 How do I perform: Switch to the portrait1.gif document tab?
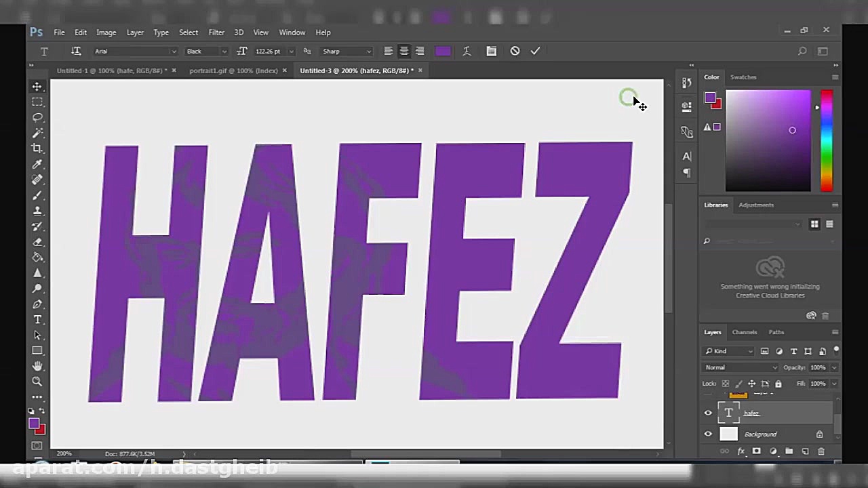pos(233,70)
